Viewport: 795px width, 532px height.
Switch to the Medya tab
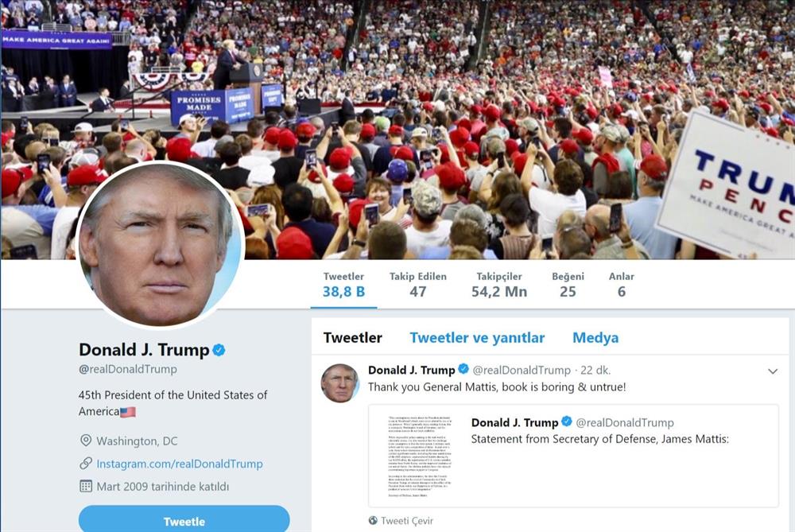click(595, 338)
